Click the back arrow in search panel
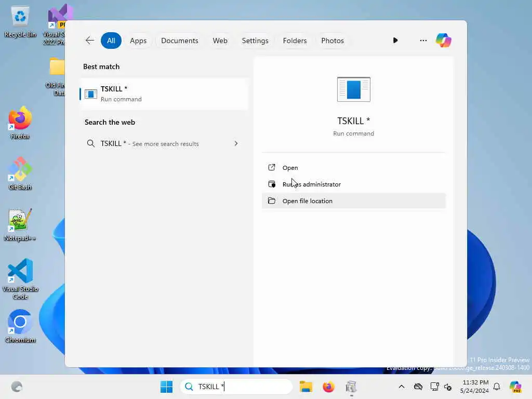 point(89,41)
